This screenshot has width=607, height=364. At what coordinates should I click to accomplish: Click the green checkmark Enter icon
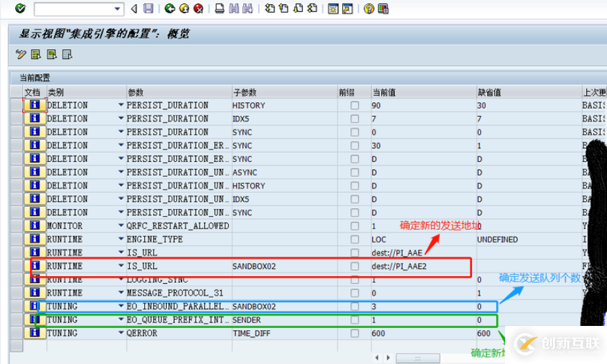(x=20, y=8)
